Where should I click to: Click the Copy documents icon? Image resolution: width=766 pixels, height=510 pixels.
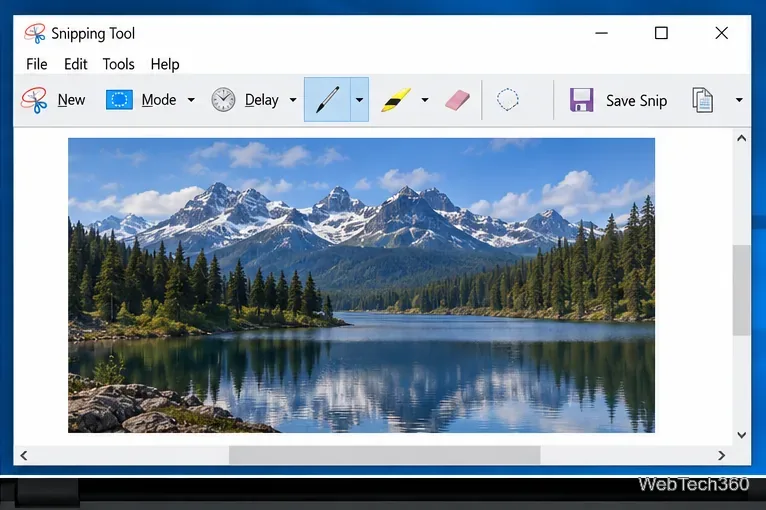pyautogui.click(x=702, y=100)
